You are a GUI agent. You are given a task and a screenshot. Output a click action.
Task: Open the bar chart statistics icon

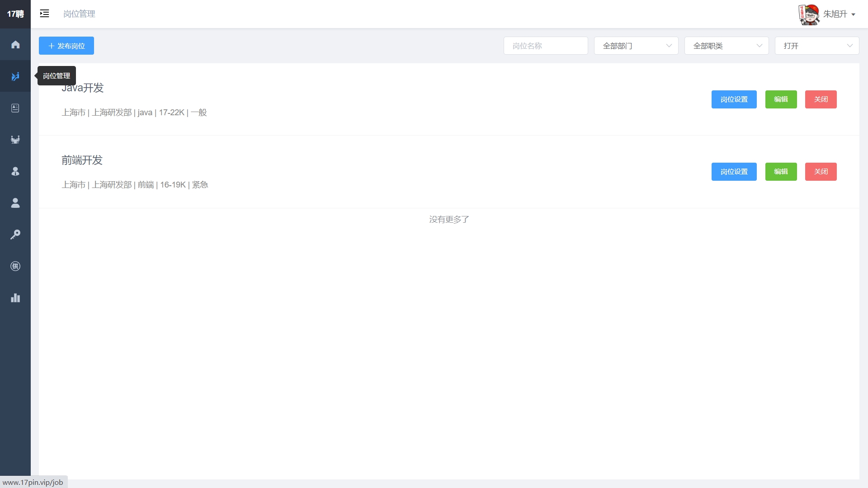click(x=15, y=298)
